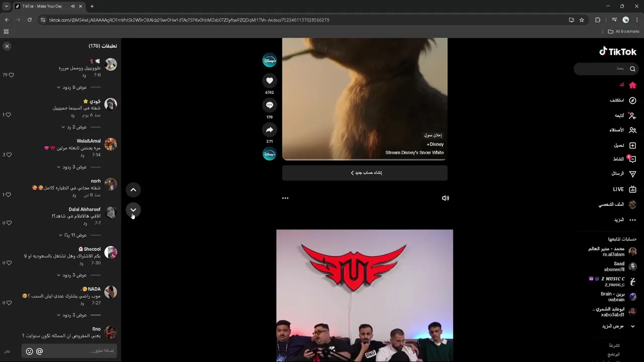Open the three-dots video options menu
This screenshot has width=644, height=362.
285,198
